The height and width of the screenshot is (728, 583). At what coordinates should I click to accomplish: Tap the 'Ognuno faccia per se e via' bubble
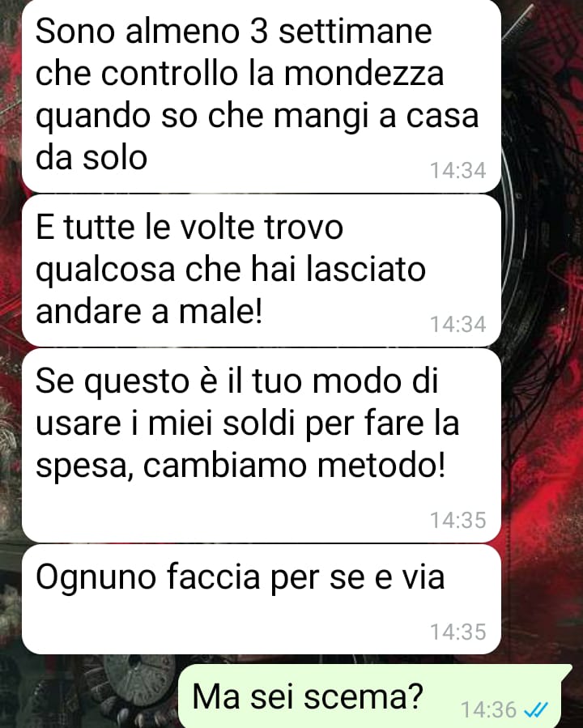[x=262, y=599]
